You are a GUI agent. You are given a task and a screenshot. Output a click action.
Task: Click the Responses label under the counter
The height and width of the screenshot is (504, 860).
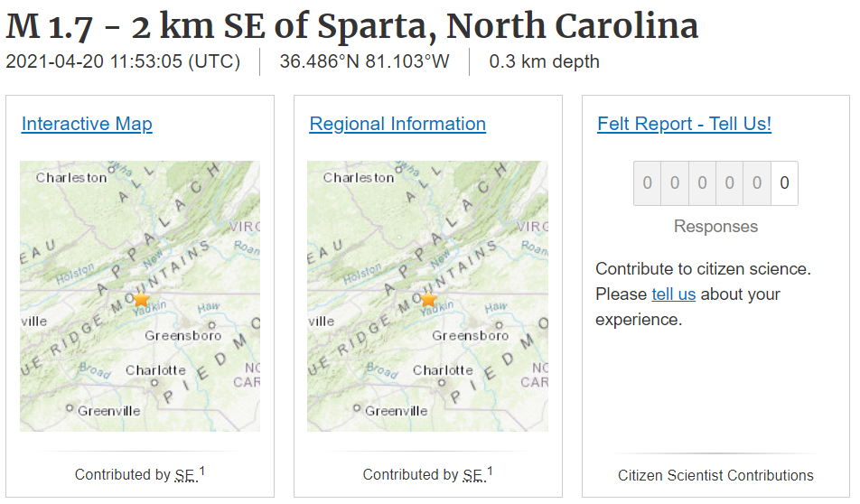[715, 227]
